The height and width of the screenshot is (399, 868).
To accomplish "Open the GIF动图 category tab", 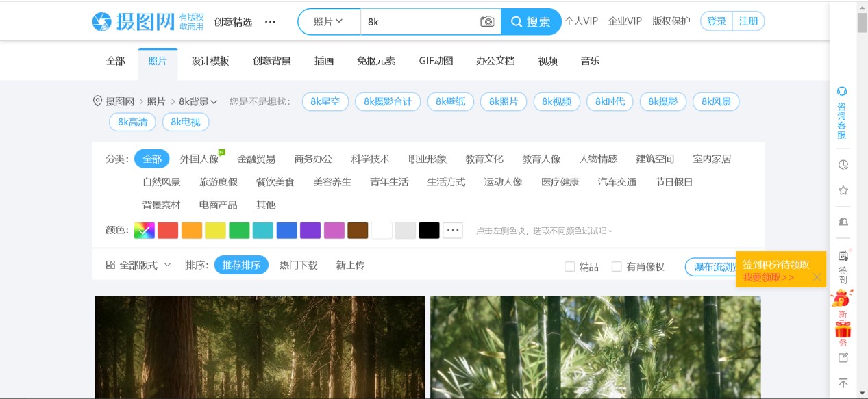I will tap(436, 61).
